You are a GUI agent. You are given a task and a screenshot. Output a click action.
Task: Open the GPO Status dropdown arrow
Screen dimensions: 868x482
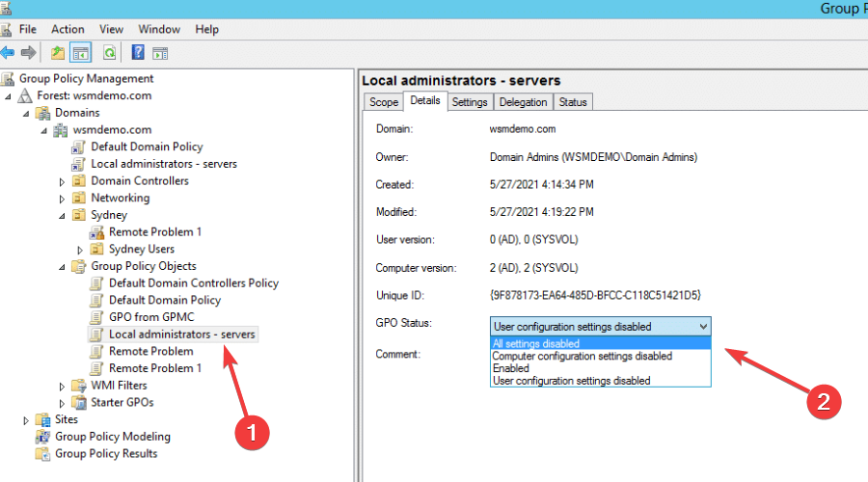(703, 327)
